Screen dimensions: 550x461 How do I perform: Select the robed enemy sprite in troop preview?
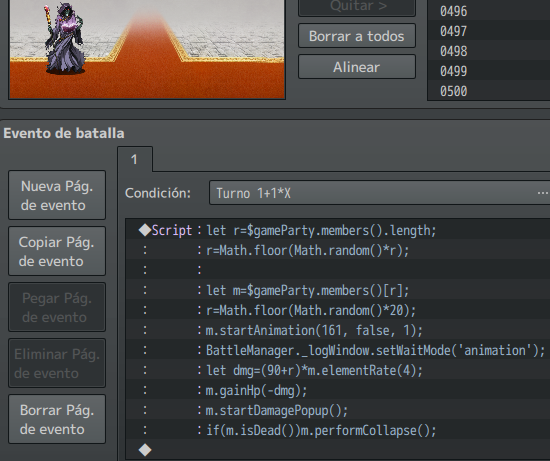(x=64, y=39)
